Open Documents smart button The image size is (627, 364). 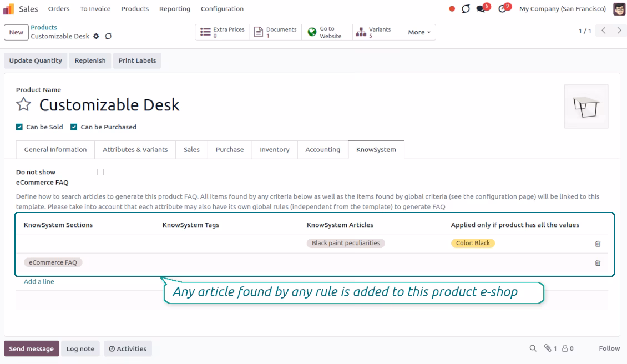(276, 32)
